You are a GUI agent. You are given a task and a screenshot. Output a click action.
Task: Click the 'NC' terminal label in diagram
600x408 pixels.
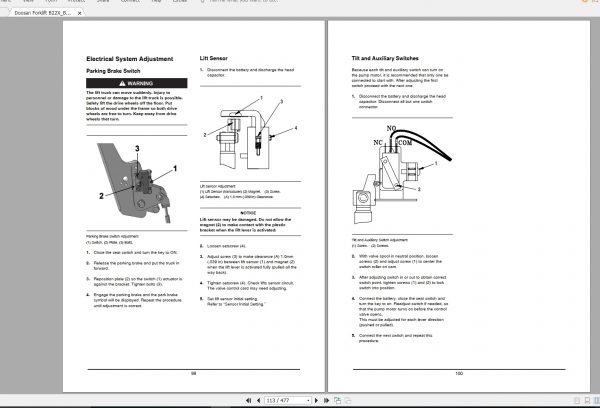(x=378, y=142)
